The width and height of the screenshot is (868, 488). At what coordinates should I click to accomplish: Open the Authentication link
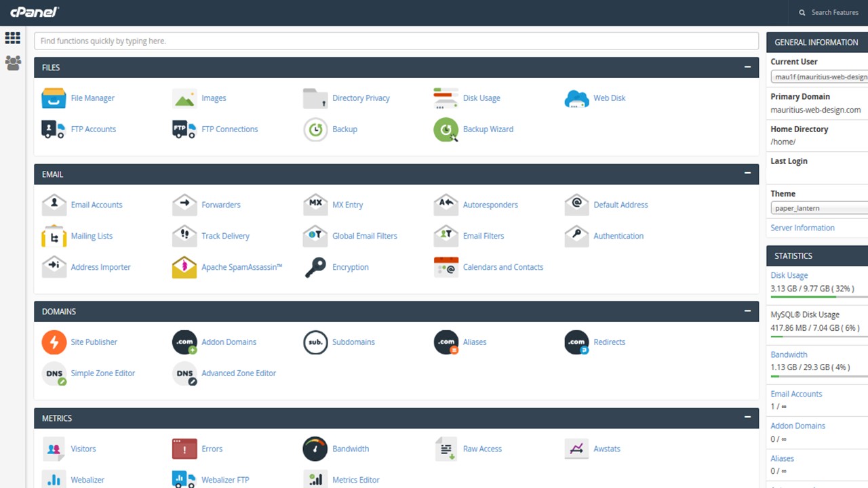618,236
